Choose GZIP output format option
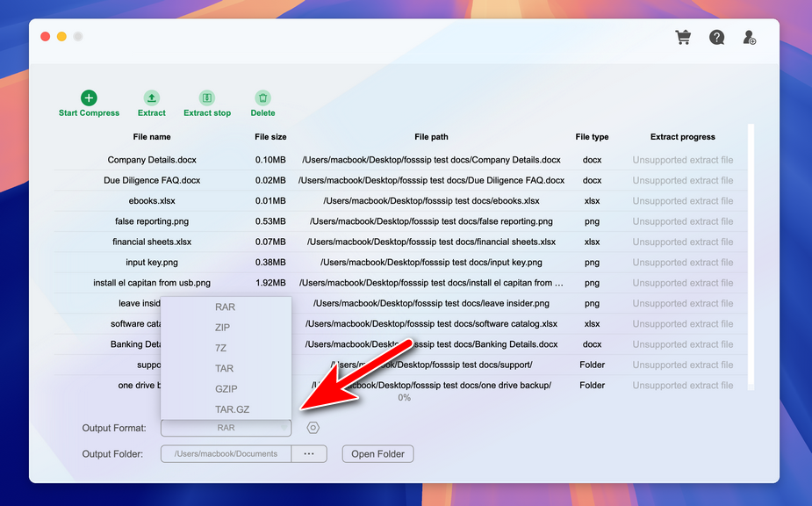This screenshot has height=506, width=812. pos(226,388)
